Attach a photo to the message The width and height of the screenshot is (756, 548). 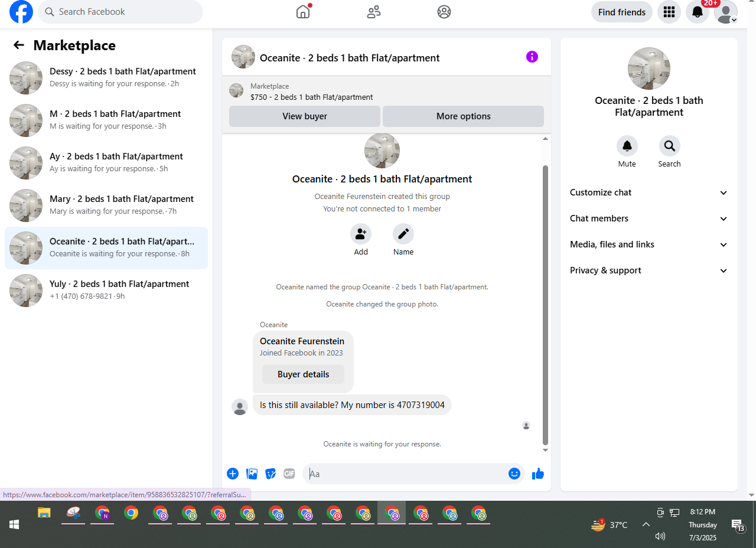point(252,474)
